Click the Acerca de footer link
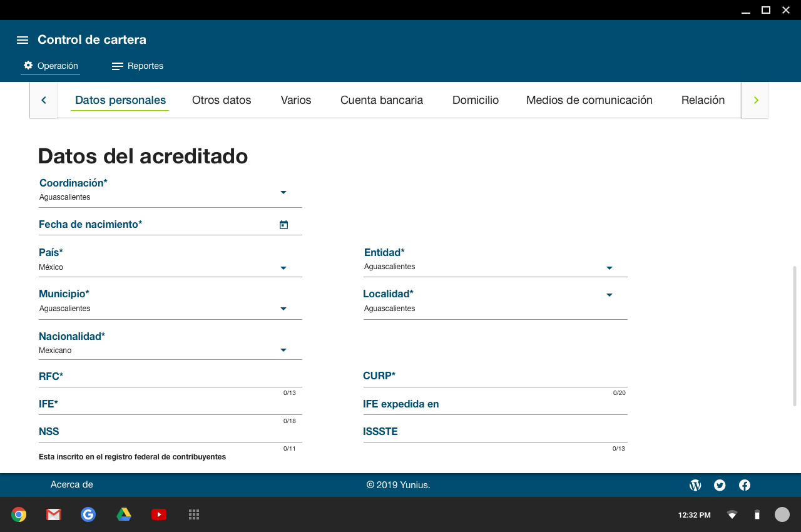801x532 pixels. [x=72, y=484]
